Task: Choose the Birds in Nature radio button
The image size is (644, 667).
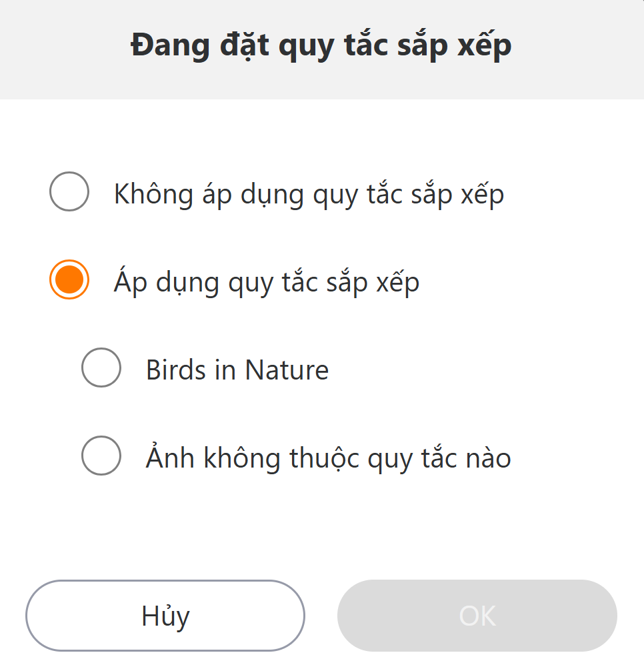Action: click(101, 368)
